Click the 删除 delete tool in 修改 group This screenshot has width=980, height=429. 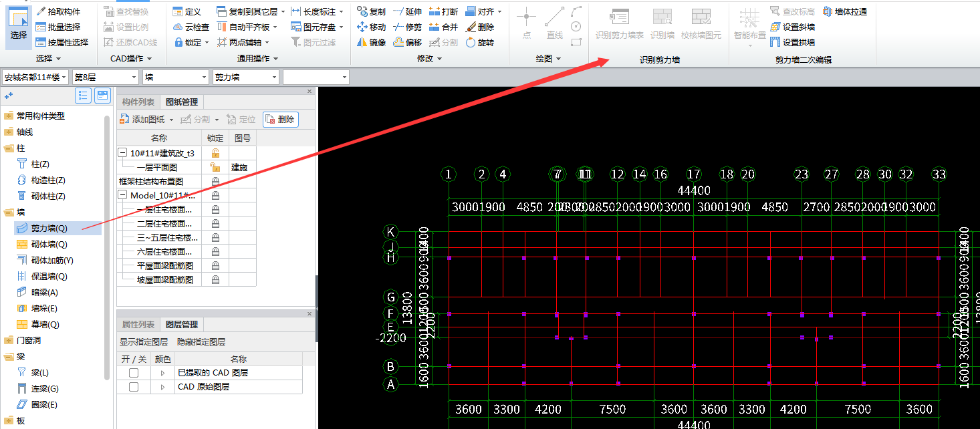[479, 27]
